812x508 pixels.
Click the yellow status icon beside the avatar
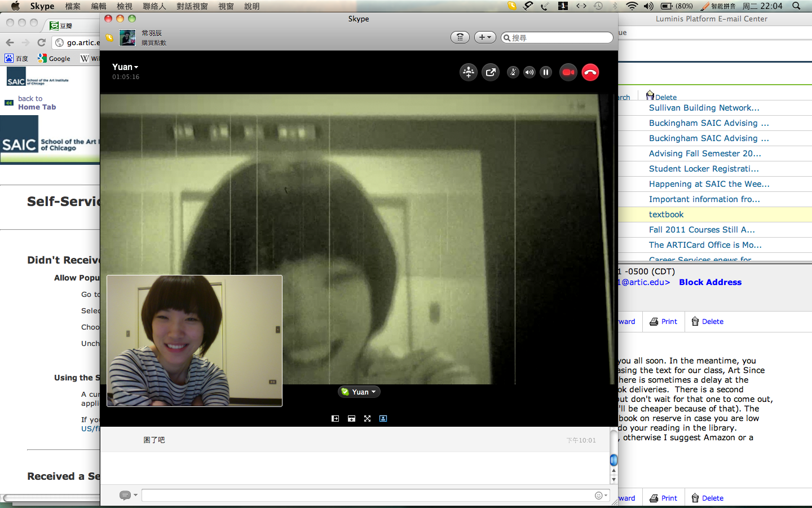109,38
